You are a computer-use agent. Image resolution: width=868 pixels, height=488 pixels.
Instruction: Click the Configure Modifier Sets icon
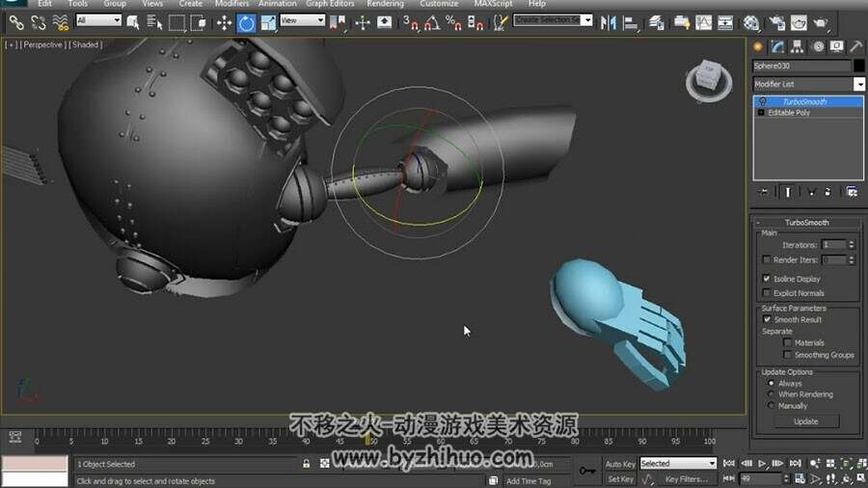tap(852, 192)
